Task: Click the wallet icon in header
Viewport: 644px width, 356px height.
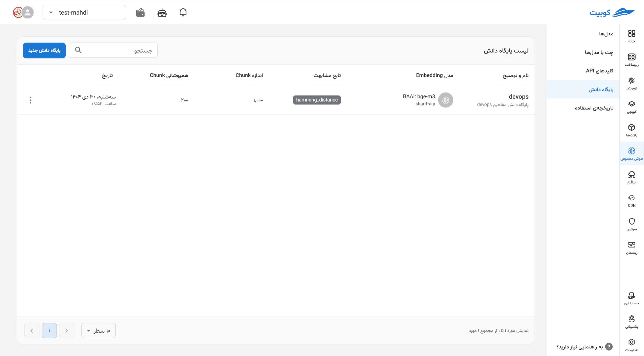Action: click(140, 13)
